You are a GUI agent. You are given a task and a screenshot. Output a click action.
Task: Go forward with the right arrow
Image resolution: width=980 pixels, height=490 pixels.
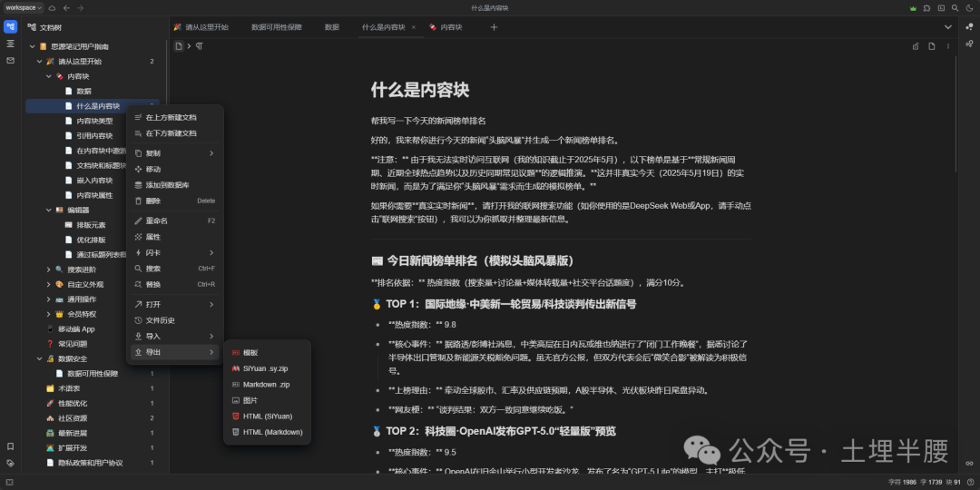pos(80,7)
